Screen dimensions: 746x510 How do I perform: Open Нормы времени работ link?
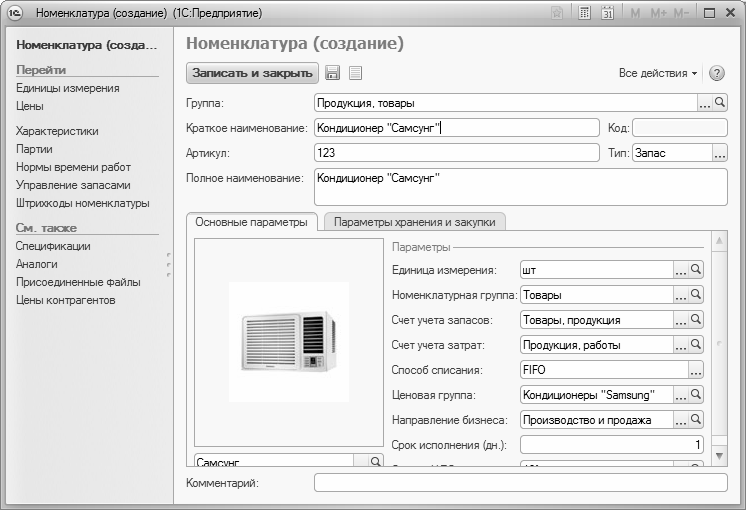pos(73,167)
